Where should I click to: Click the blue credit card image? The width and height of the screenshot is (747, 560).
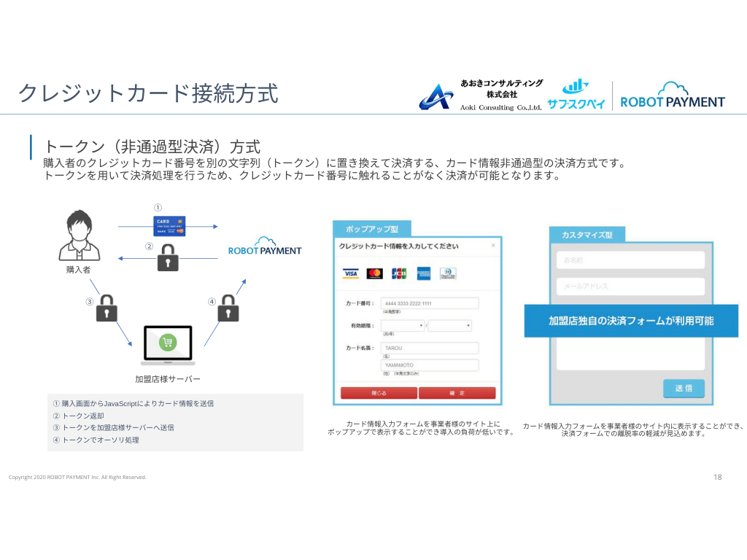(x=169, y=226)
